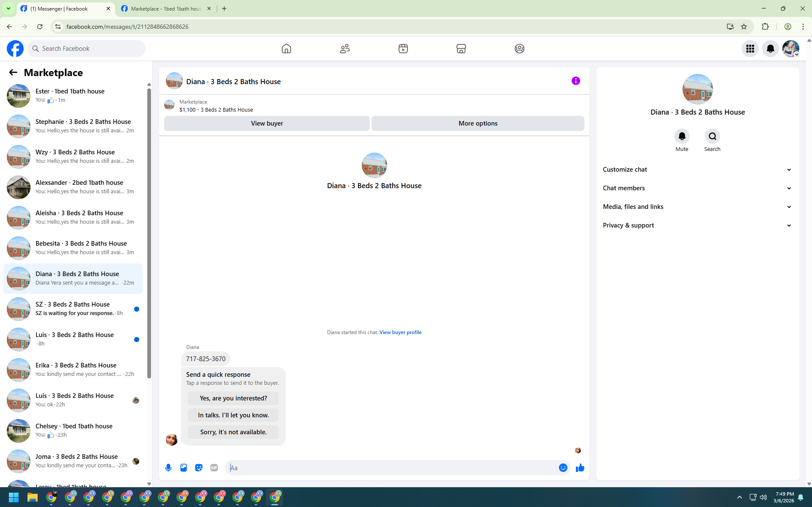Open a new Chrome tab
The height and width of the screenshot is (507, 812).
tap(224, 8)
